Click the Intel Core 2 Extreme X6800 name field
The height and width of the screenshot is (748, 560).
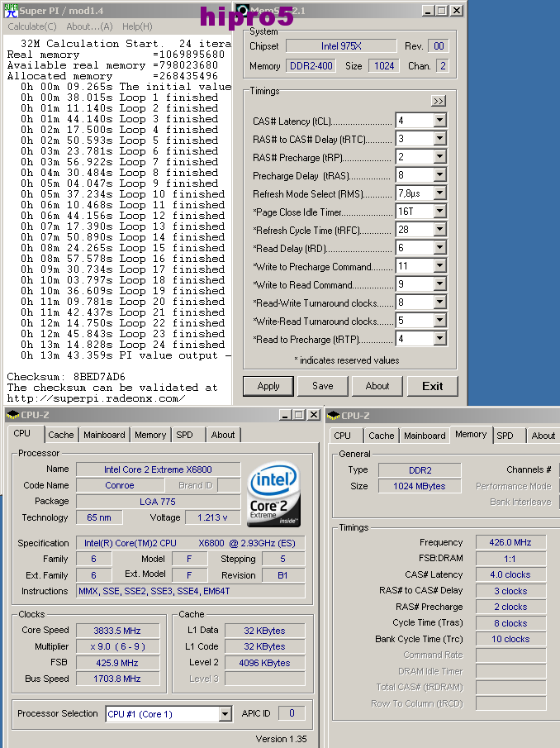(158, 469)
